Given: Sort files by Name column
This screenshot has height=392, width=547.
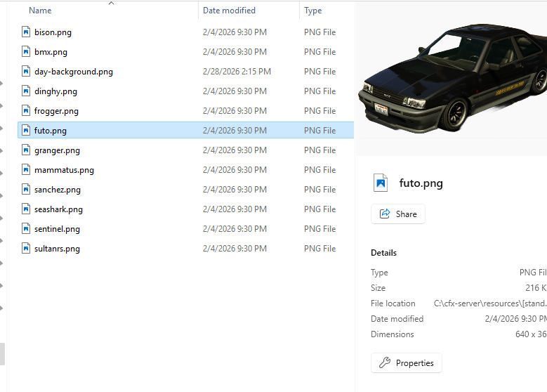Looking at the screenshot, I should pos(40,11).
